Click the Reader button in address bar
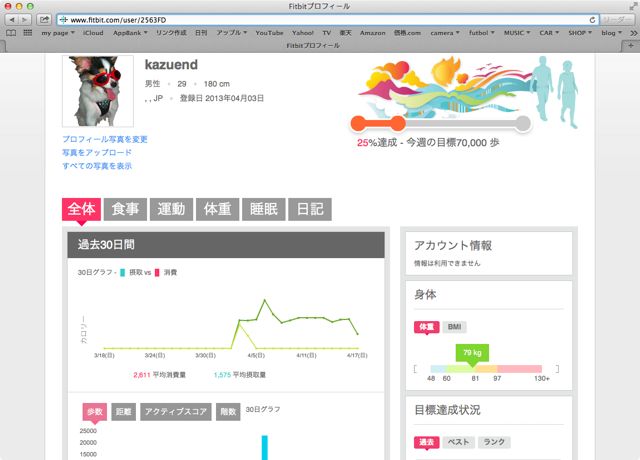The height and width of the screenshot is (460, 640). [619, 20]
